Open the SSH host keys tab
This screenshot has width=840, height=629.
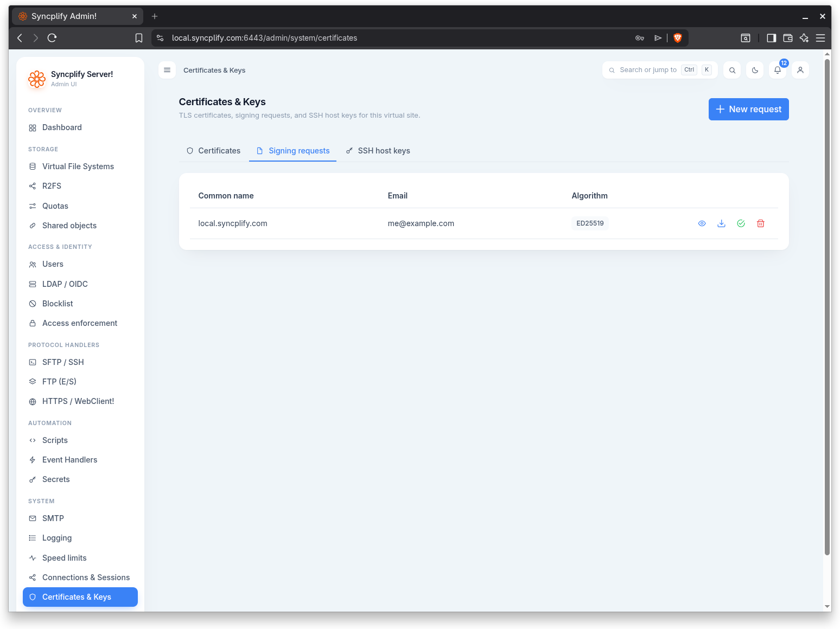378,151
